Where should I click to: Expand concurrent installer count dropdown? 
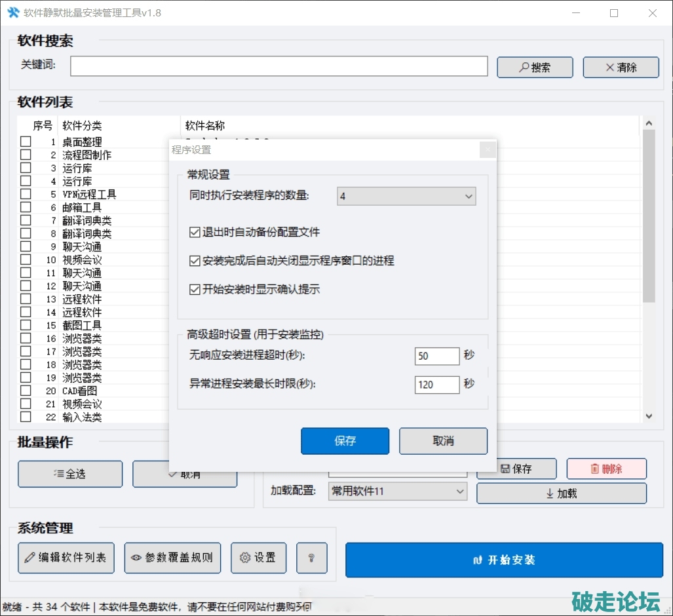coord(406,197)
